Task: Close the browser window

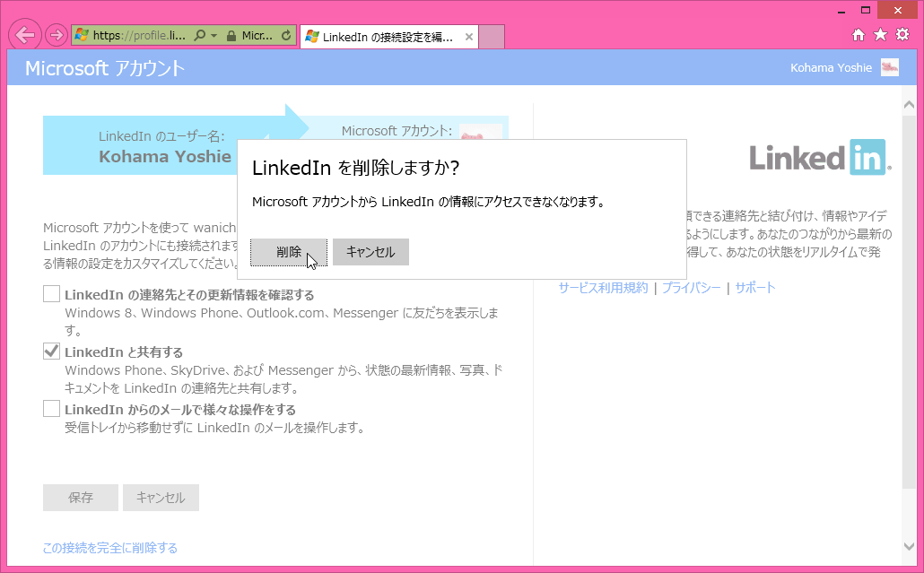Action: pos(897,10)
